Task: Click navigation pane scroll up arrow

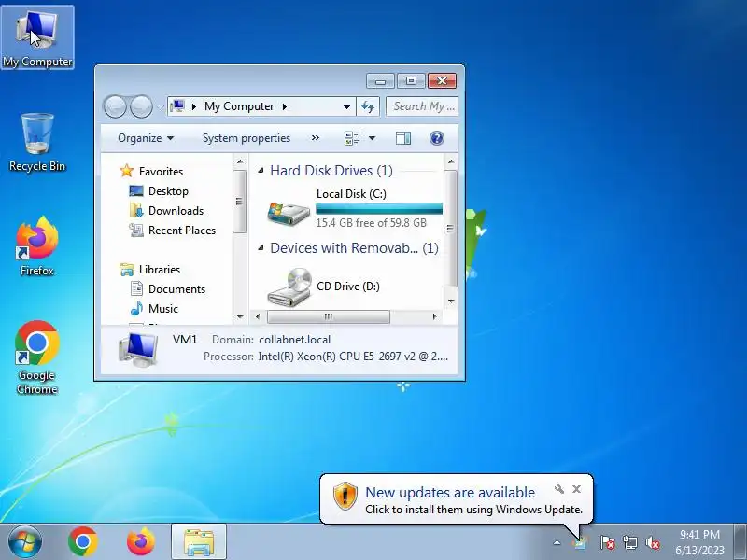Action: click(x=240, y=161)
